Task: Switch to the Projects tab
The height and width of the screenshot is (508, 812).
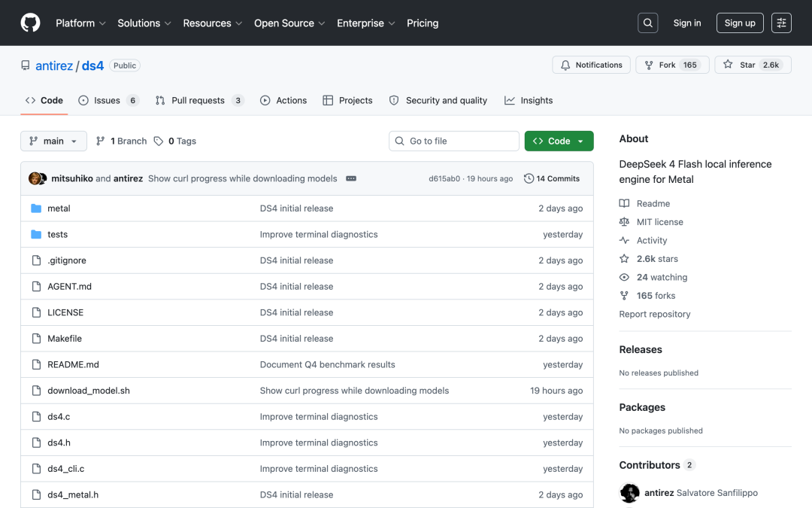Action: pos(347,101)
